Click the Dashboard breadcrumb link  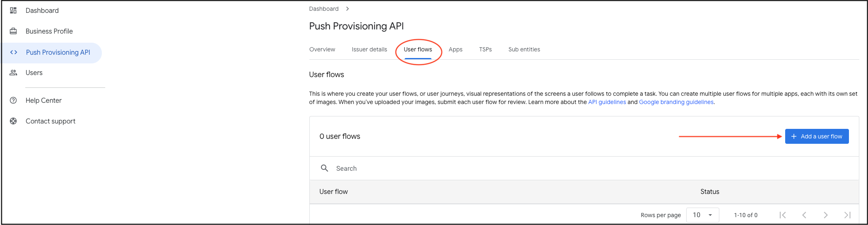point(324,9)
